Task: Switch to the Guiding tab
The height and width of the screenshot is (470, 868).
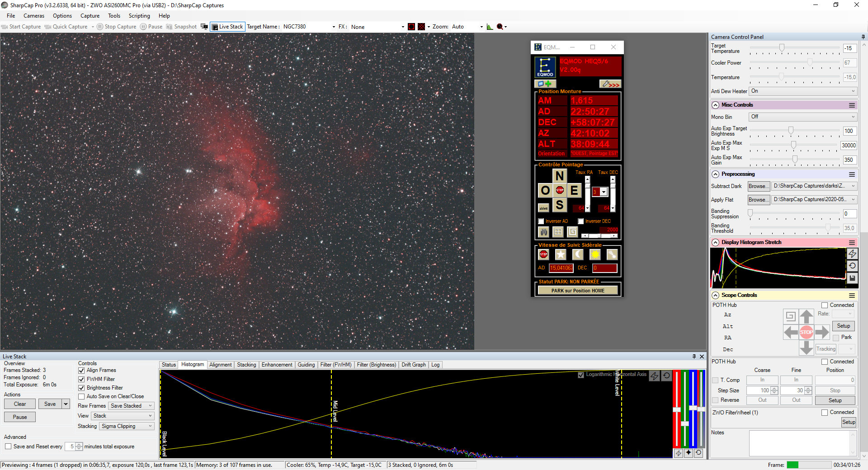Action: [306, 365]
